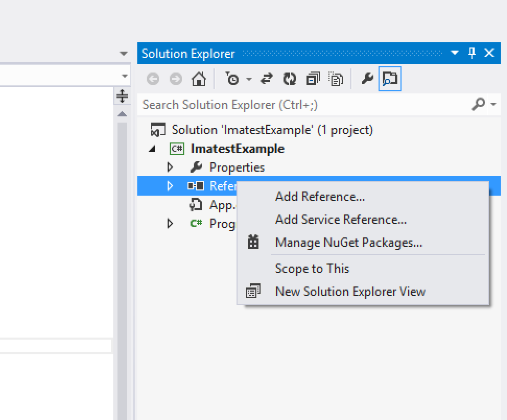Choose Add Service Reference... menu entry
507x420 pixels.
click(x=341, y=219)
